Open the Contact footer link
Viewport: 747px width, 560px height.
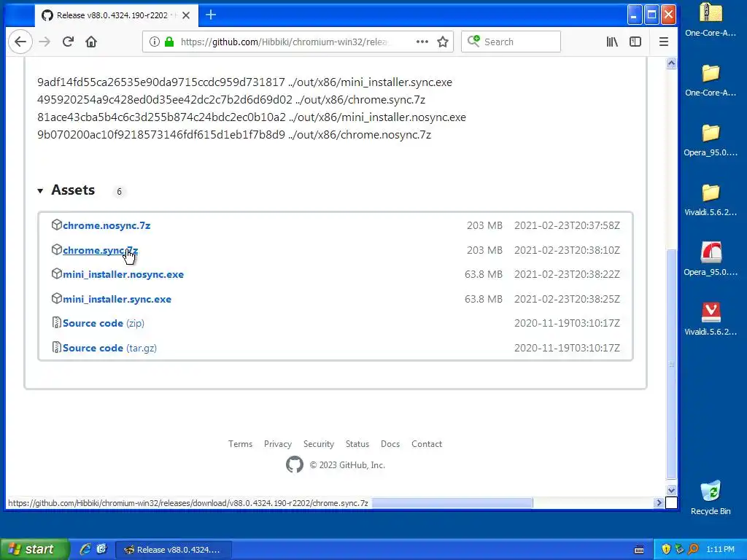pyautogui.click(x=427, y=444)
